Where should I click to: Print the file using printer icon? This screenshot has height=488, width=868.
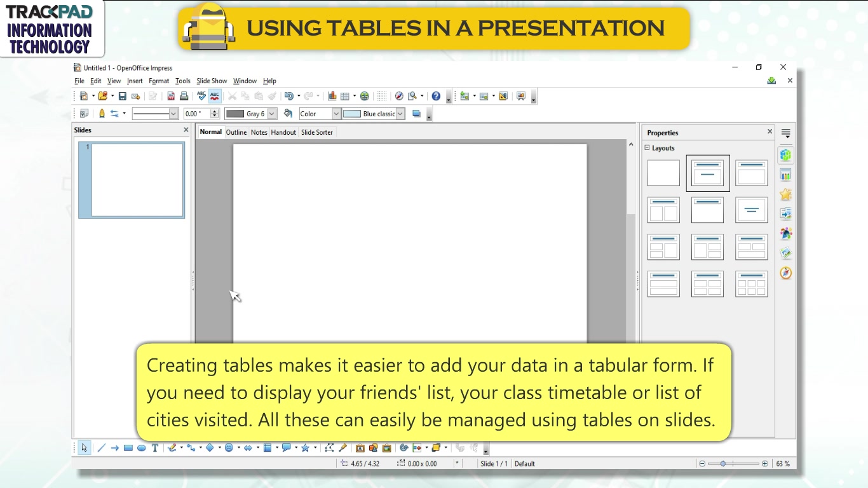tap(184, 97)
